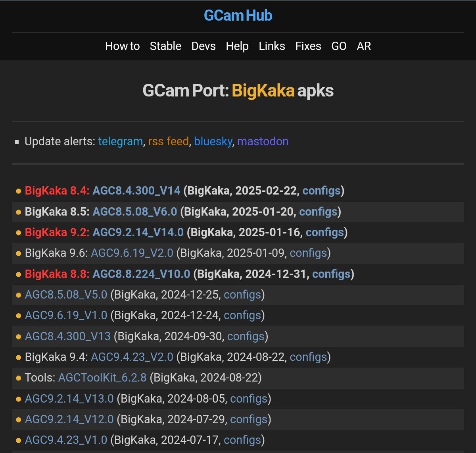The height and width of the screenshot is (453, 476).
Task: Open the GCam Hub home title link
Action: pyautogui.click(x=238, y=16)
